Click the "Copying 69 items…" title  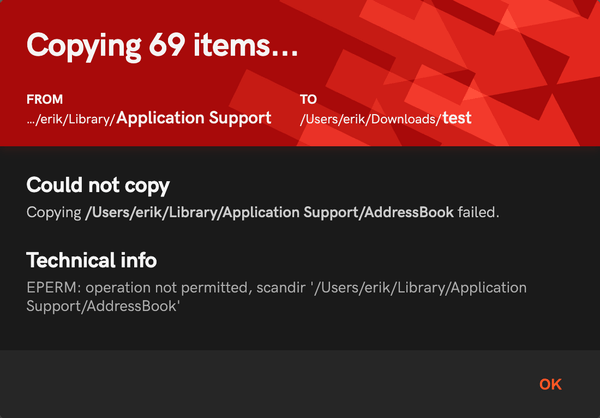162,46
